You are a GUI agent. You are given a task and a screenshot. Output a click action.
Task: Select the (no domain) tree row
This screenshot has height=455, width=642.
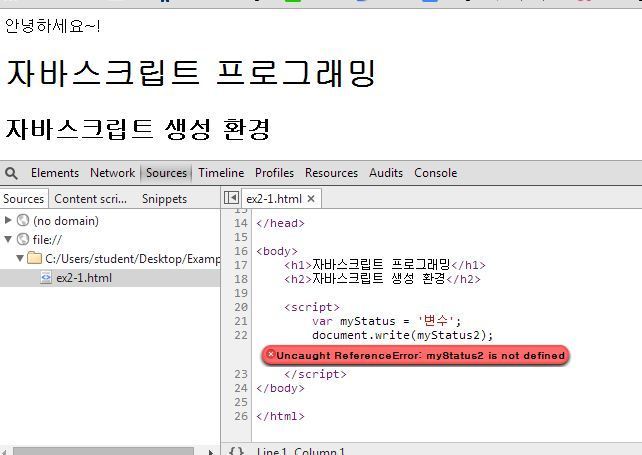pos(110,220)
